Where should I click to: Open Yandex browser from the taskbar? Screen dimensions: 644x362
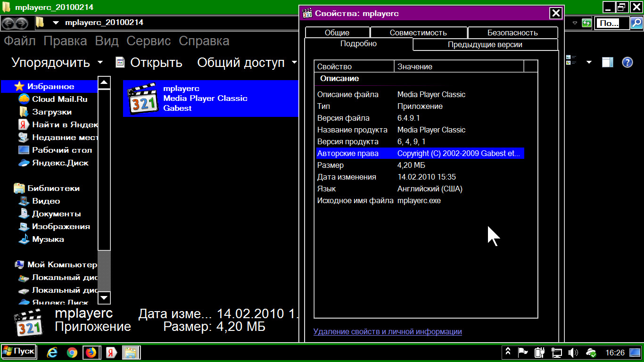[111, 352]
